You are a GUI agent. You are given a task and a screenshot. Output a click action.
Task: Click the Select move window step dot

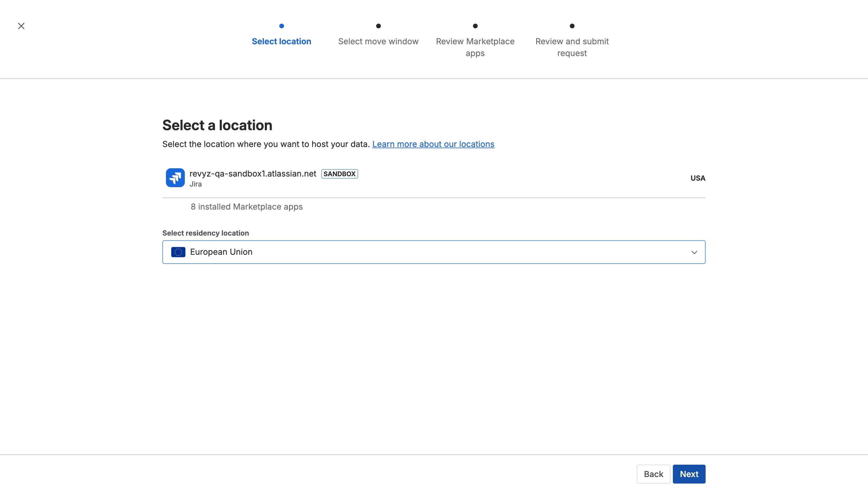pos(378,26)
